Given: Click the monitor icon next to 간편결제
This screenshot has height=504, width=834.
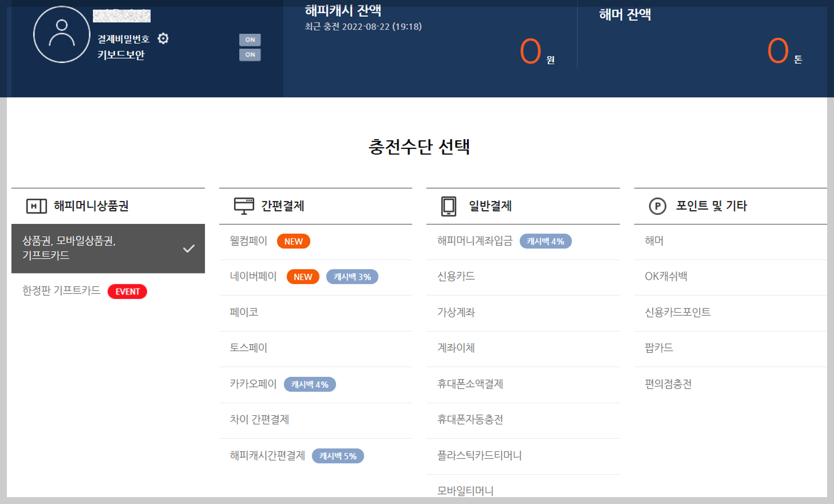Looking at the screenshot, I should pyautogui.click(x=243, y=205).
